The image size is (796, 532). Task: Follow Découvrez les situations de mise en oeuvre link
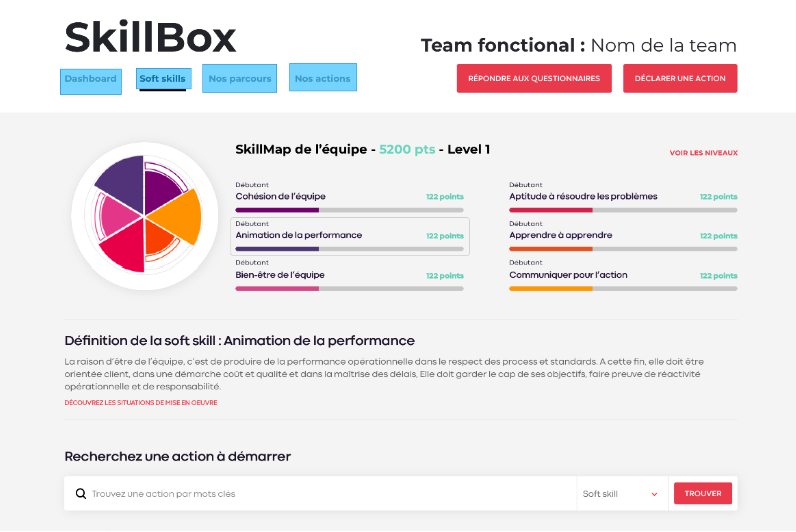[x=141, y=403]
